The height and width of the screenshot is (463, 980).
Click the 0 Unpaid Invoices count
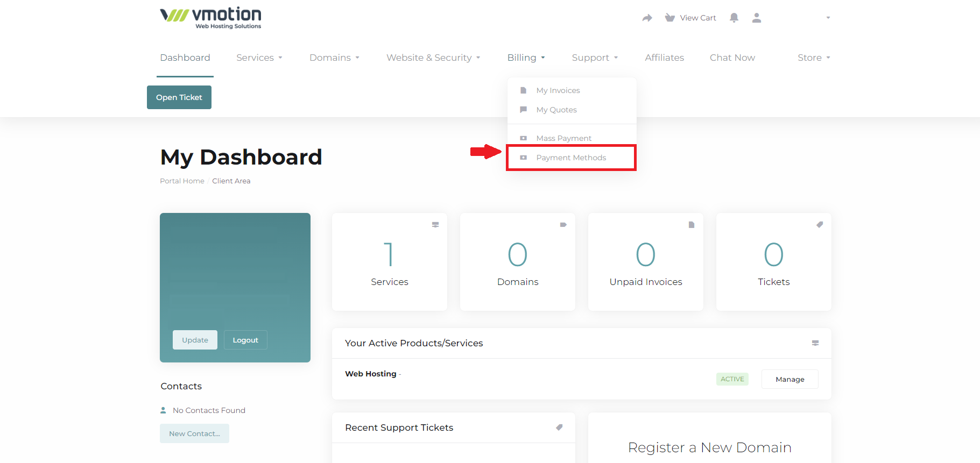[x=646, y=254]
